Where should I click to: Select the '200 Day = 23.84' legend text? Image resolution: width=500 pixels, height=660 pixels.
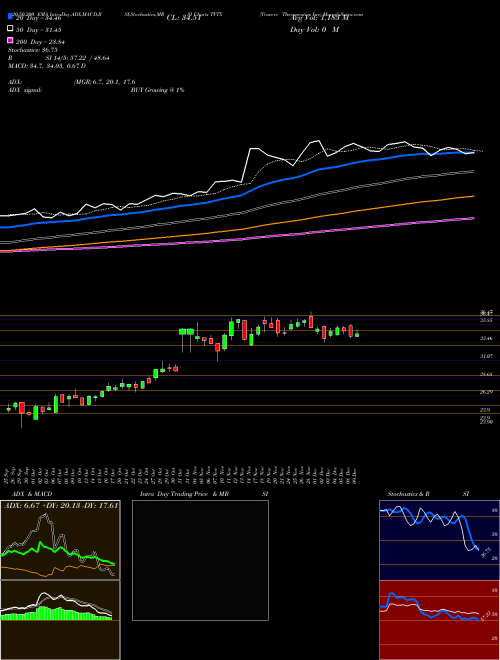40,42
